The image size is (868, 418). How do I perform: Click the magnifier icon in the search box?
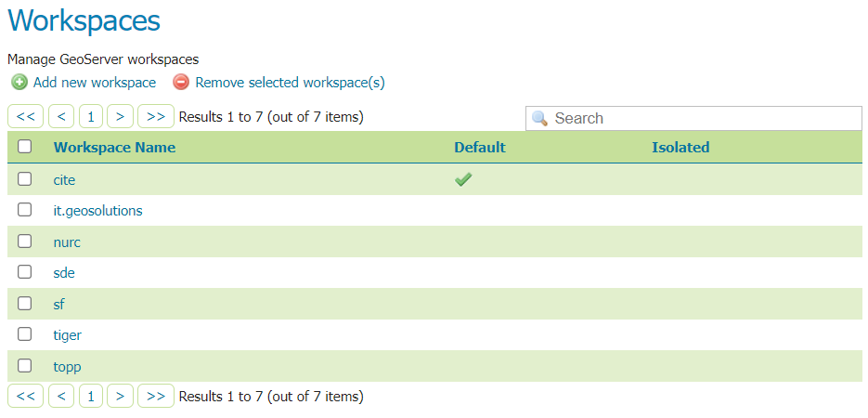539,119
